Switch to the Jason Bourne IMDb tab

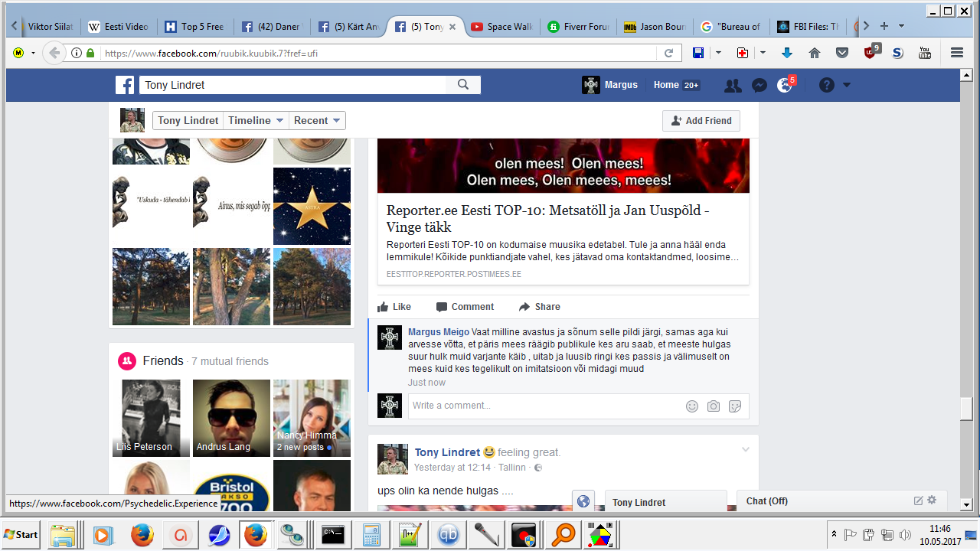(x=654, y=26)
